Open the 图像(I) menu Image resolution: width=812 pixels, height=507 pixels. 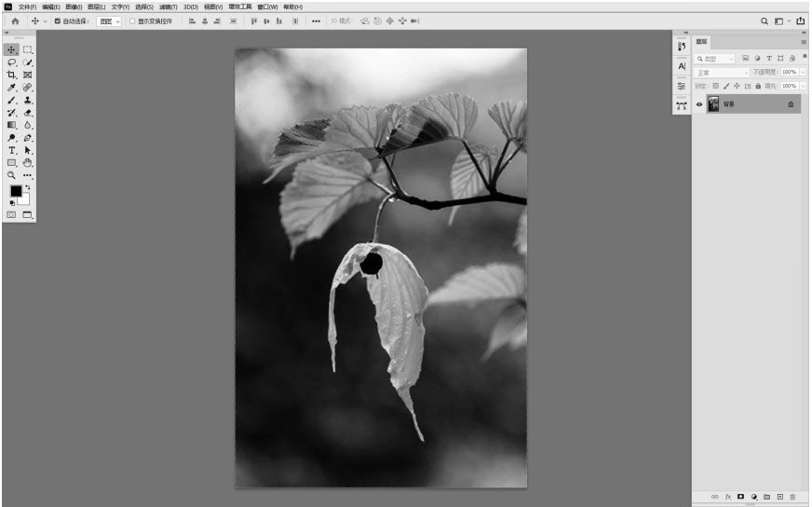click(74, 7)
